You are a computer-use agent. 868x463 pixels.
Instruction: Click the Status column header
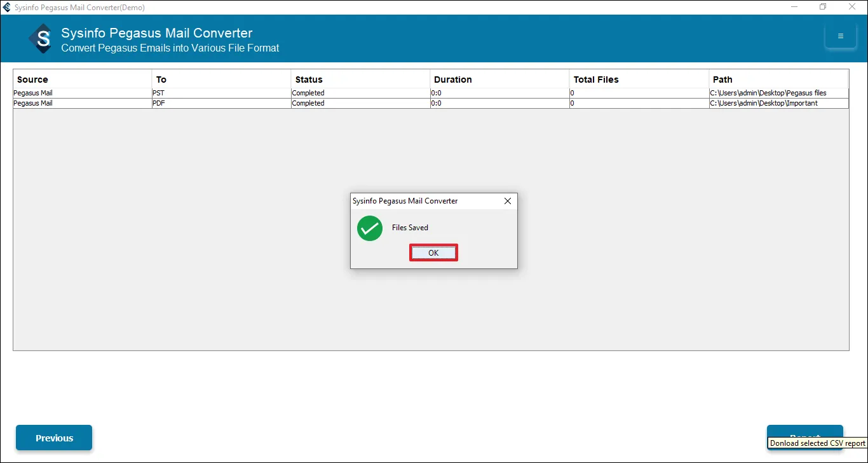(x=361, y=79)
